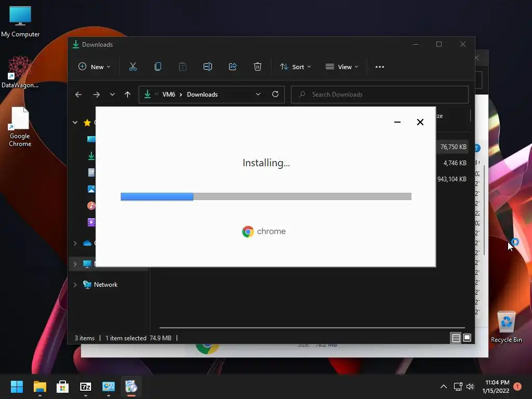
Task: Select the Google Chrome desktop shortcut
Action: point(20,127)
